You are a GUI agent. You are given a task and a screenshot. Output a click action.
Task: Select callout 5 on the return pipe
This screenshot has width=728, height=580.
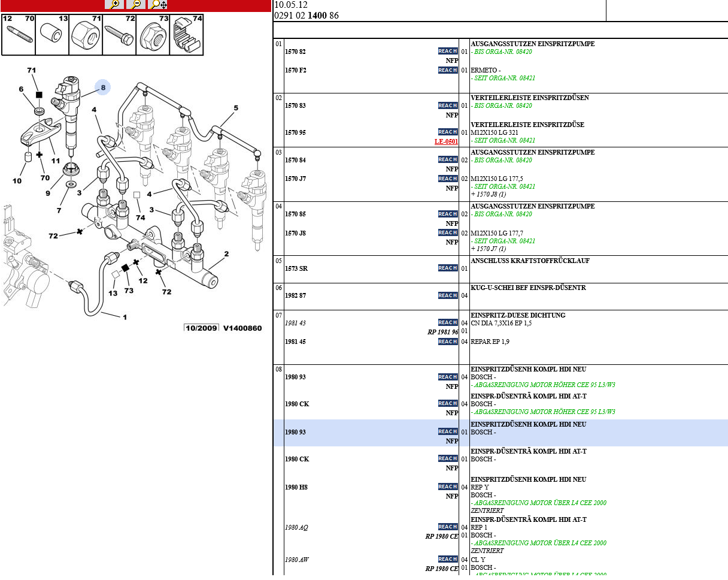point(236,108)
